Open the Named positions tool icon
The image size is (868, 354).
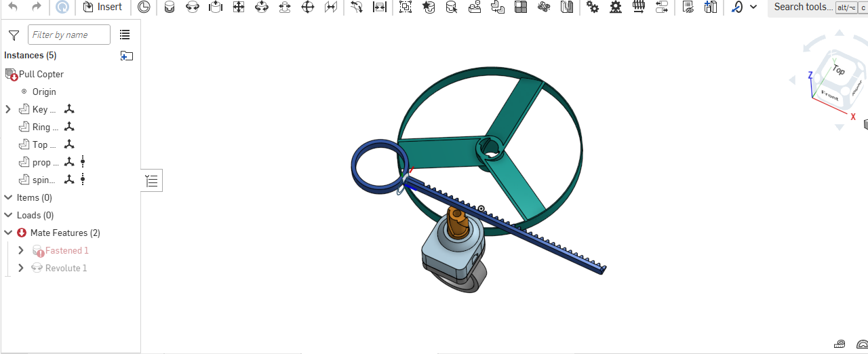tap(543, 7)
